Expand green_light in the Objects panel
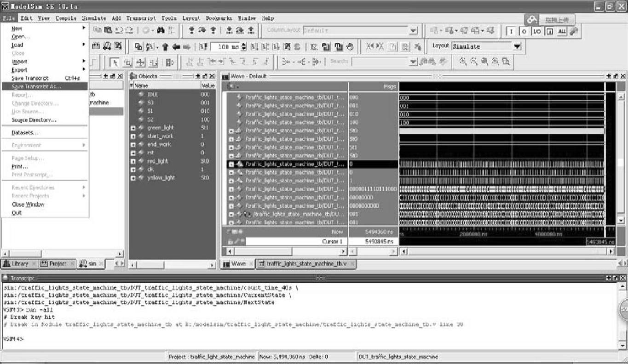628x364 pixels. [x=133, y=128]
